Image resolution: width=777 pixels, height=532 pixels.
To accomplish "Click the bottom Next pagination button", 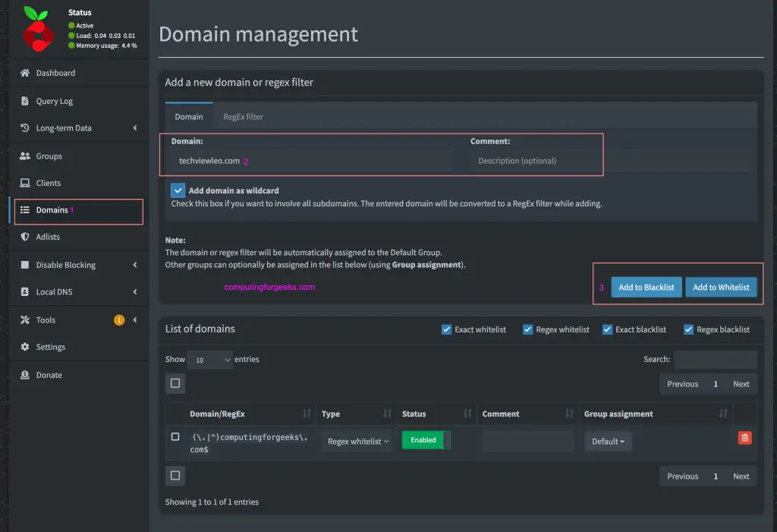I will (741, 476).
